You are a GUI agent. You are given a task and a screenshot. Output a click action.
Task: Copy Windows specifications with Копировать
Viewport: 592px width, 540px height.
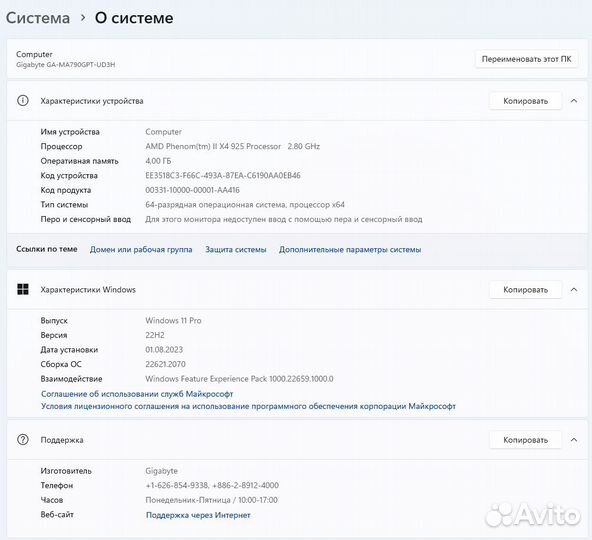[x=525, y=290]
